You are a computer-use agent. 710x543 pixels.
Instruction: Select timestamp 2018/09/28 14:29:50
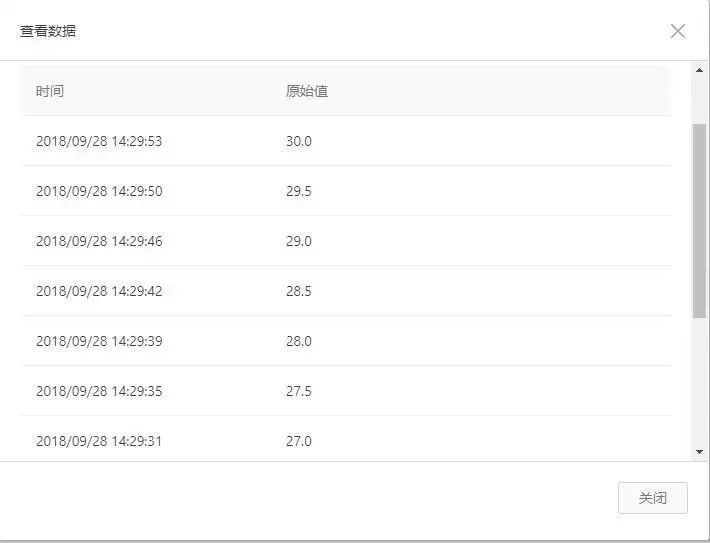pos(99,191)
